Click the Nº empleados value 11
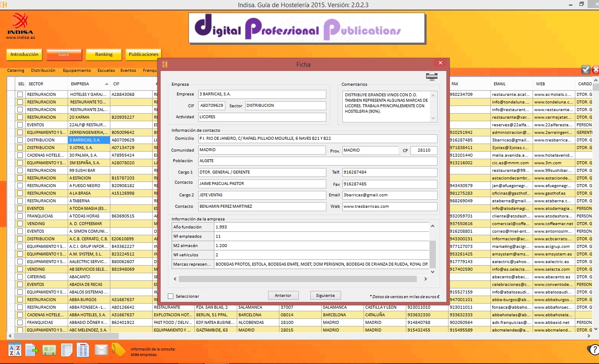The width and height of the screenshot is (599, 364). [321, 236]
